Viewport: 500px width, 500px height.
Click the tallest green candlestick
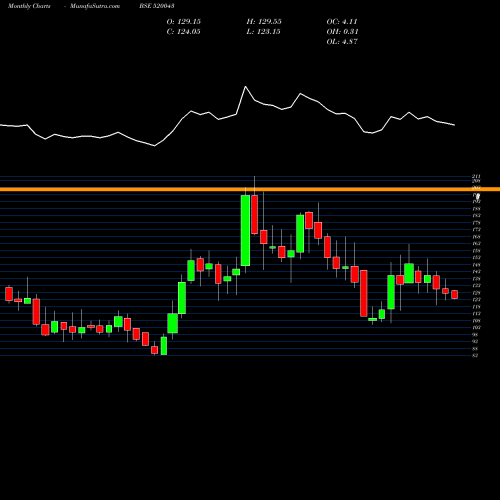(x=245, y=230)
